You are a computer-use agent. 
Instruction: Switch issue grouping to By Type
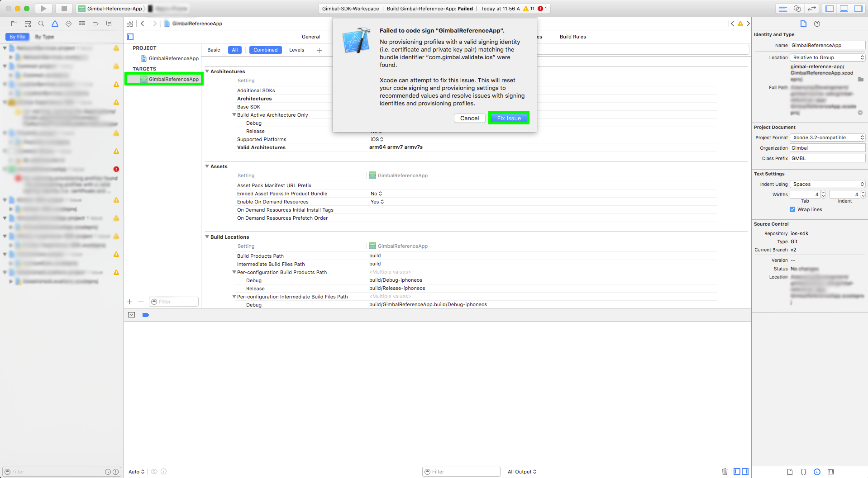coord(44,37)
